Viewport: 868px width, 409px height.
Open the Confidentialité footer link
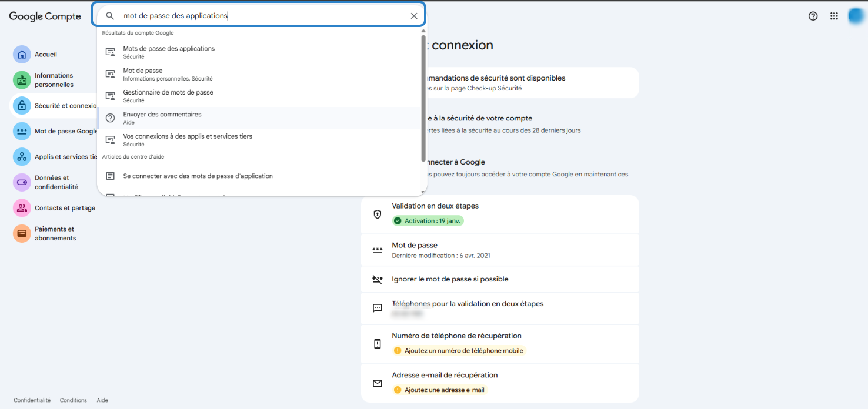click(x=32, y=400)
